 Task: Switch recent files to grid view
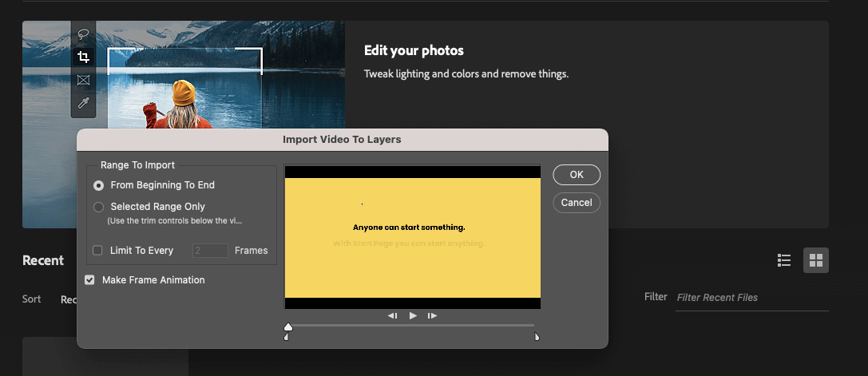click(816, 260)
